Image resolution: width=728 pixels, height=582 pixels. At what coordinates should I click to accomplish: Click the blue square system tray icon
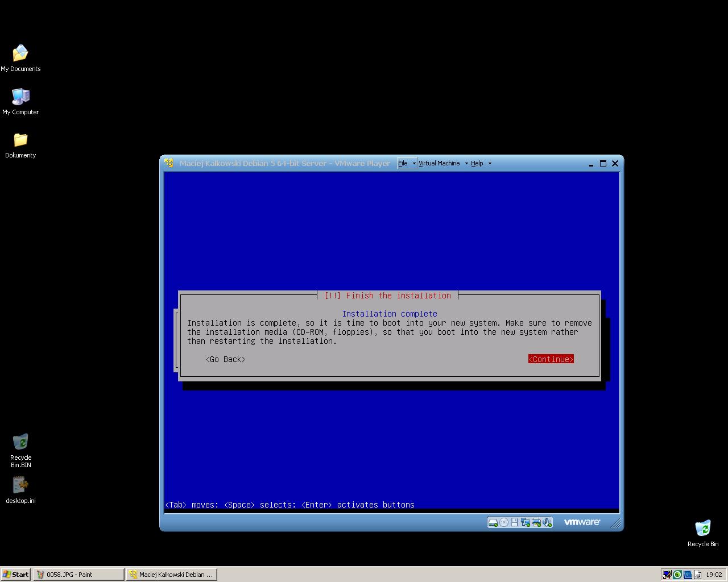point(688,575)
